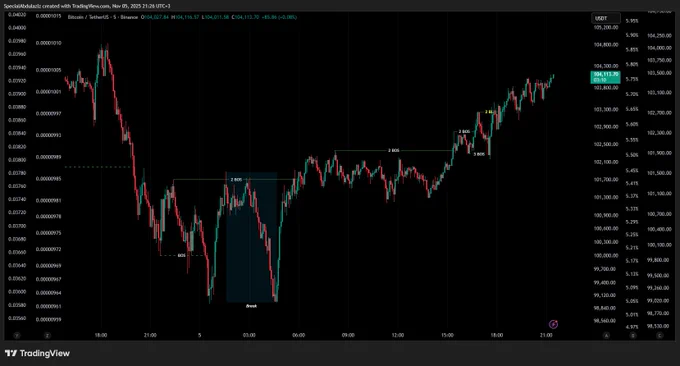Viewport: 680px width, 366px height.
Task: Click the B scale button below the right axis
Action: tap(633, 335)
